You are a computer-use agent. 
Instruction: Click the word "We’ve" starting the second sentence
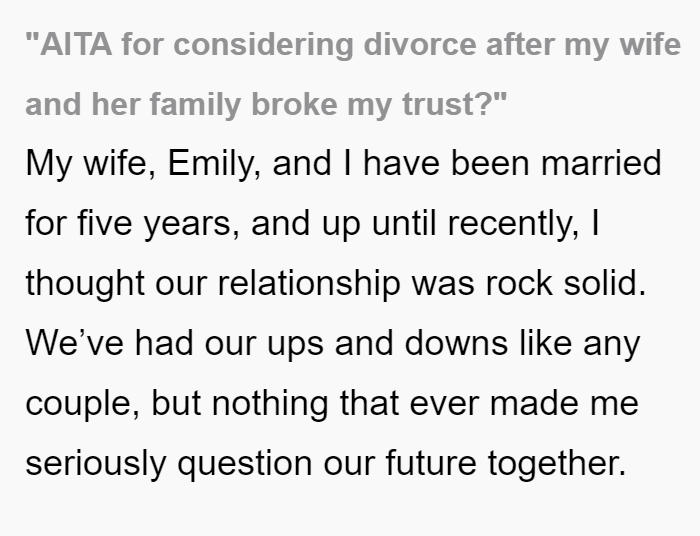pyautogui.click(x=75, y=343)
